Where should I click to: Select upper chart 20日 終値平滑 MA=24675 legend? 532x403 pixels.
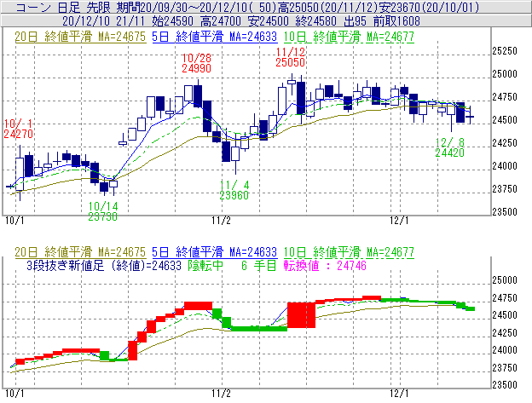click(x=80, y=37)
